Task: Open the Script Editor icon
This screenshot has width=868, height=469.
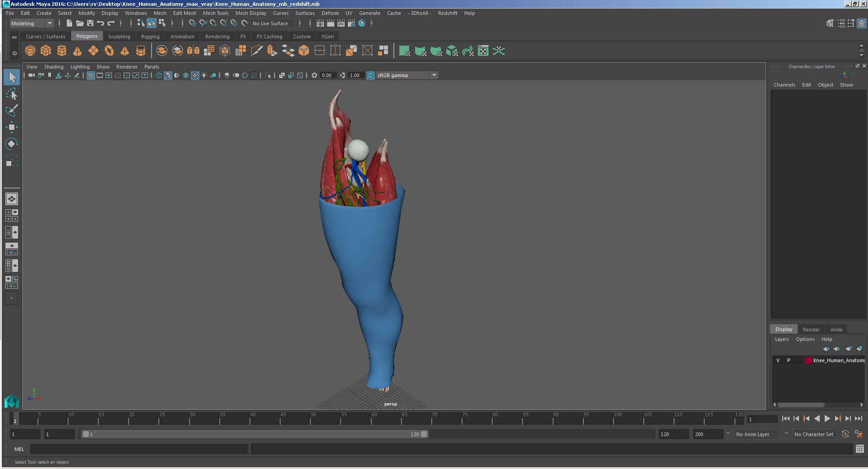Action: 859,449
